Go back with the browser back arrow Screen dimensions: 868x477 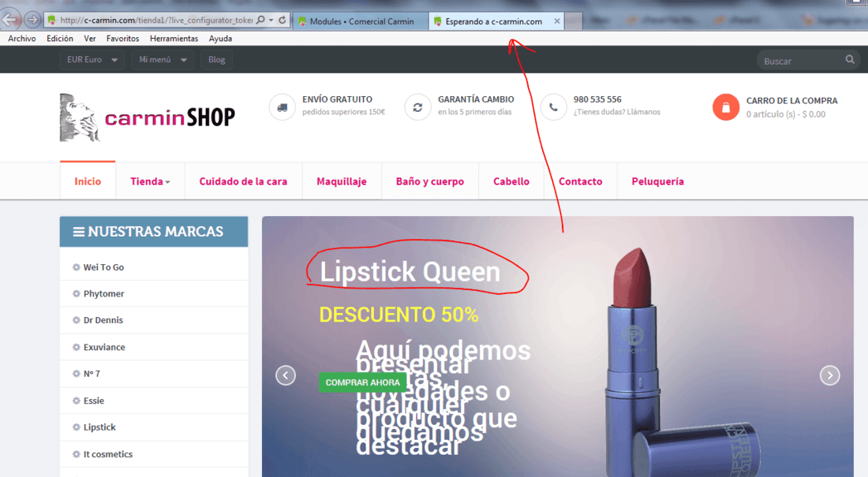10,20
